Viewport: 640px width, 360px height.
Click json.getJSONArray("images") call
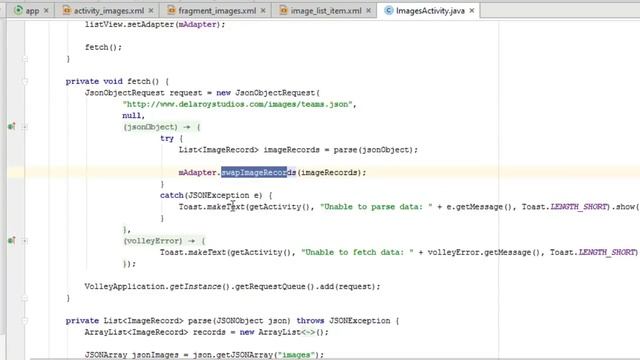(258, 355)
